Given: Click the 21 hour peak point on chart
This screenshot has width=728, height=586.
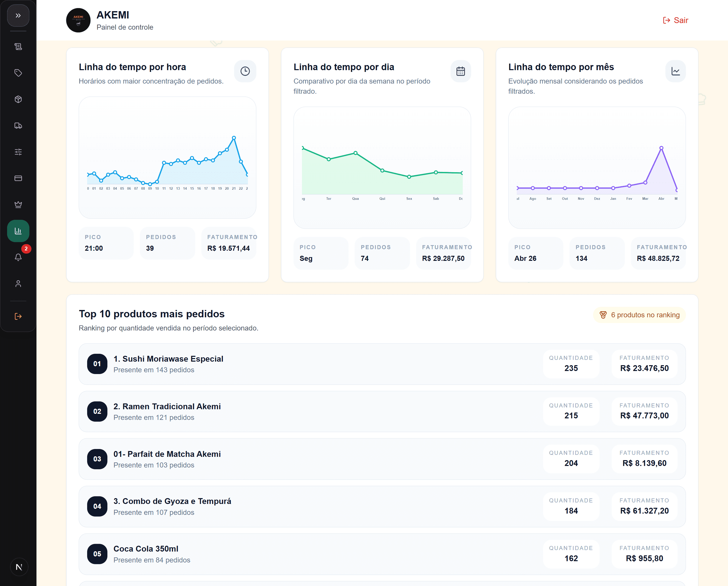Looking at the screenshot, I should pyautogui.click(x=234, y=138).
